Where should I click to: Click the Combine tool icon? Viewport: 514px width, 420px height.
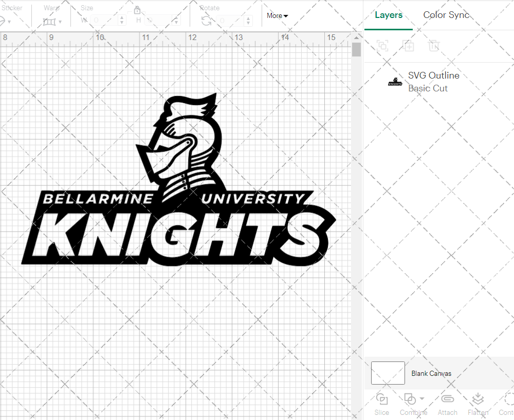(x=410, y=399)
